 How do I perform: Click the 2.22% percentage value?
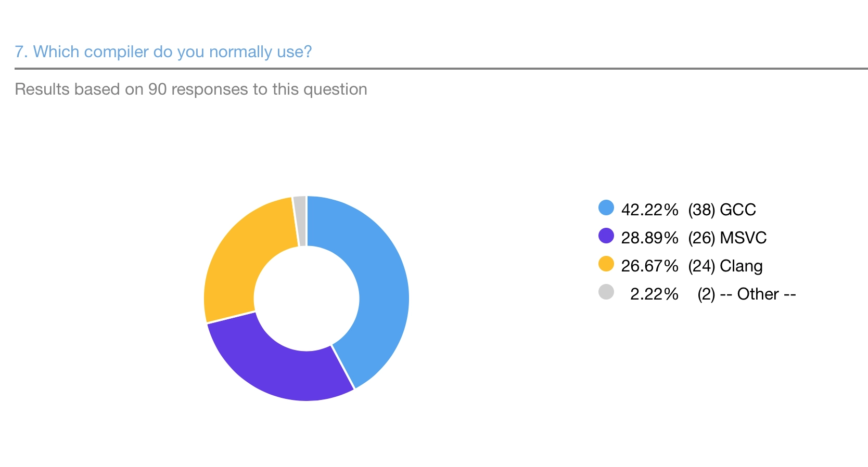[654, 294]
